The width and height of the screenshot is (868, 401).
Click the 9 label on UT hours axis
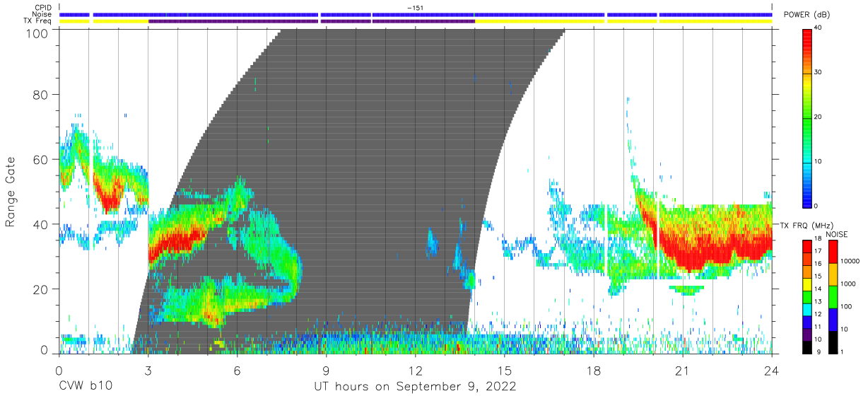pyautogui.click(x=327, y=371)
